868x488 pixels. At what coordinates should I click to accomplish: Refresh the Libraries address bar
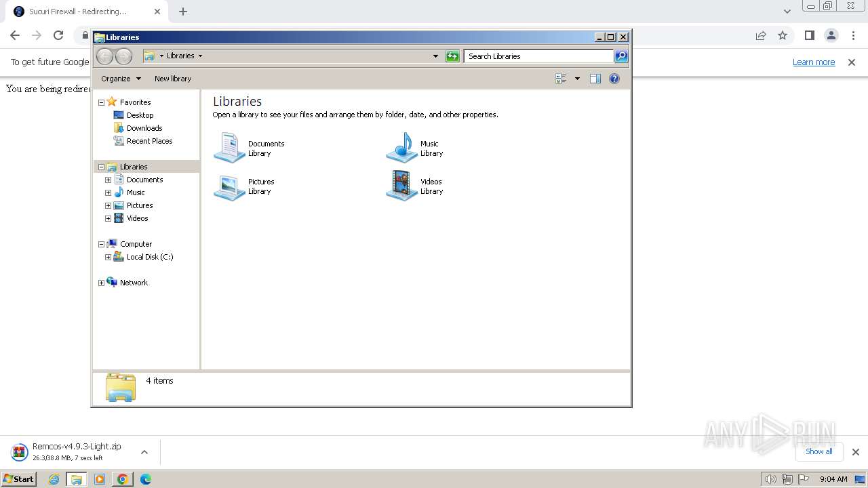452,56
